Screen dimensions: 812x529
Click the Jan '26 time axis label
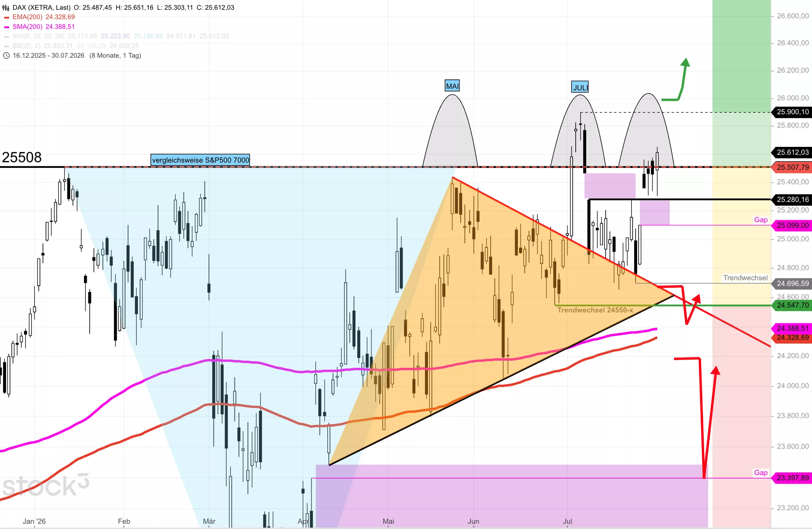click(x=34, y=521)
